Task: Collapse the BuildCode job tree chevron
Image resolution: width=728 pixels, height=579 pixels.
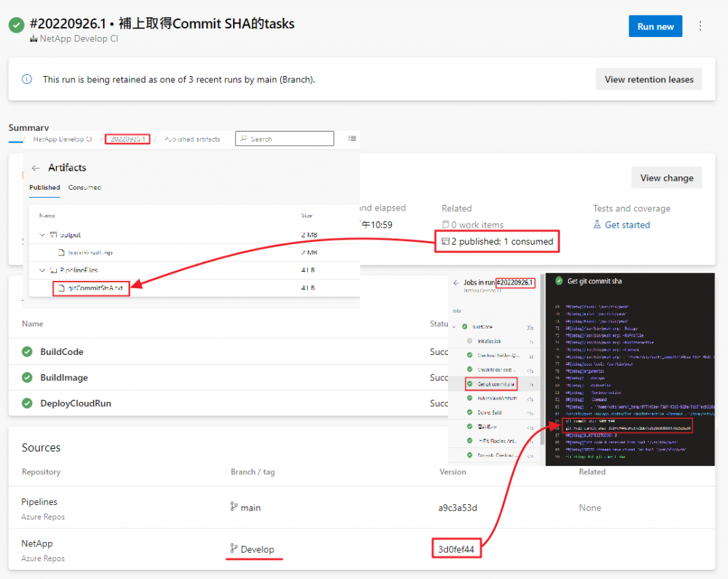Action: point(454,326)
